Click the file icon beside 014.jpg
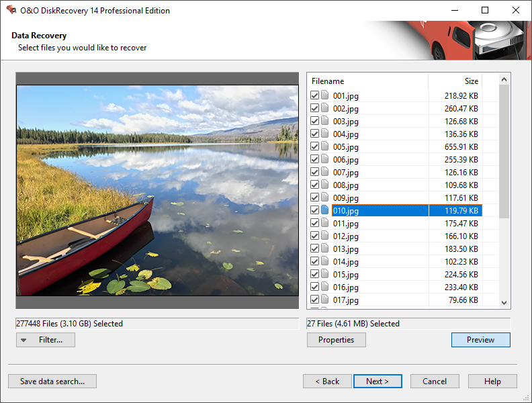532x403 pixels. pyautogui.click(x=325, y=262)
